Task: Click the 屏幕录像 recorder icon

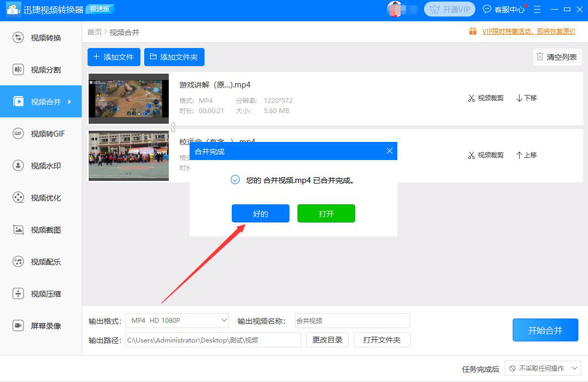Action: click(18, 325)
